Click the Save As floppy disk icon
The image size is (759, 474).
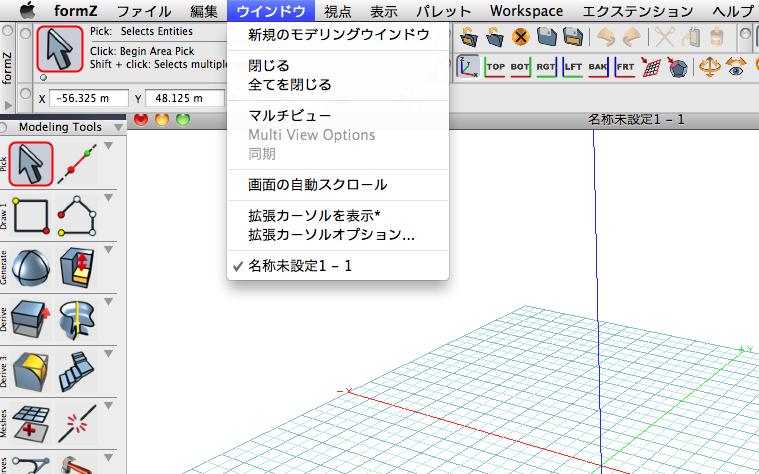573,37
